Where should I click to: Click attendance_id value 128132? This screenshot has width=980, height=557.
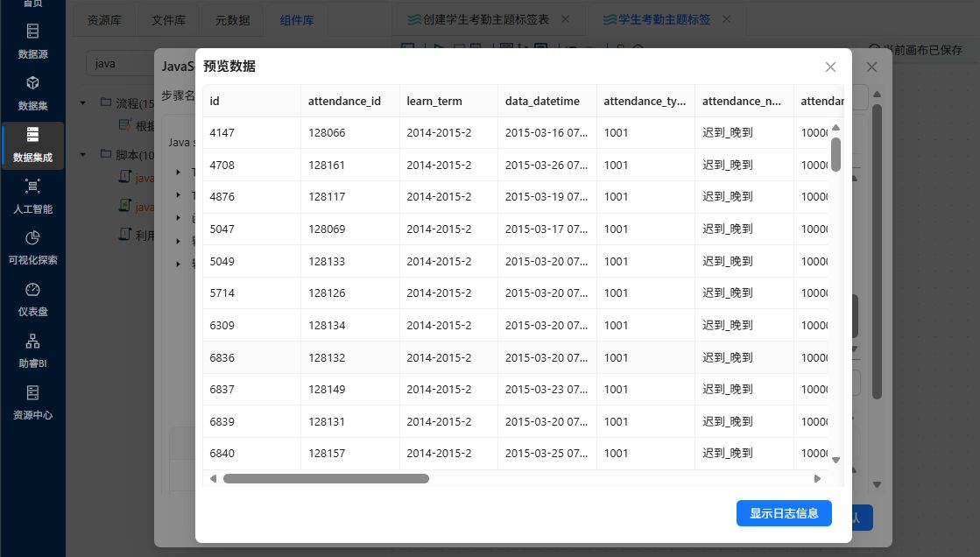point(350,357)
